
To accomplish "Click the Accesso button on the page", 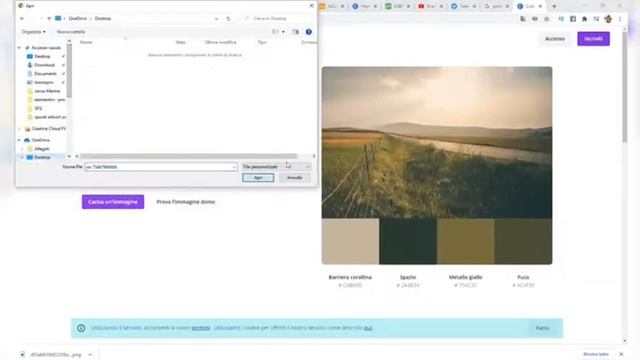I will click(x=555, y=39).
